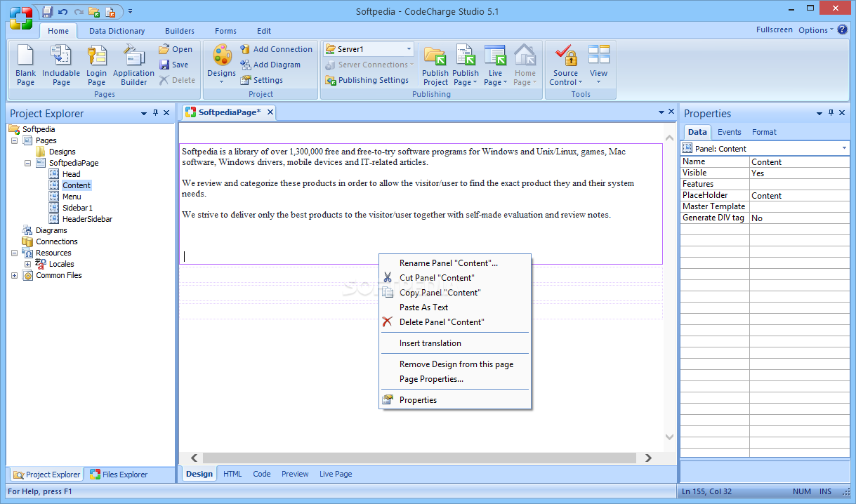Image resolution: width=856 pixels, height=504 pixels.
Task: Collapse the SoftpediaPage tree node
Action: (27, 163)
